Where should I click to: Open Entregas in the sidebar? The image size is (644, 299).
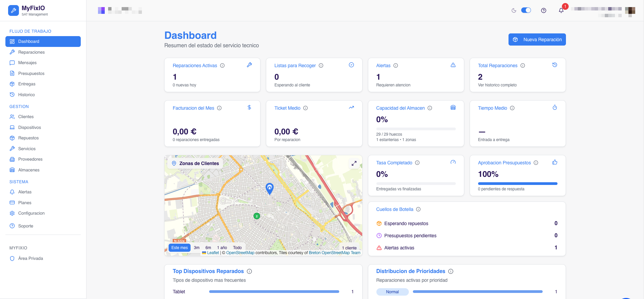coord(43,84)
